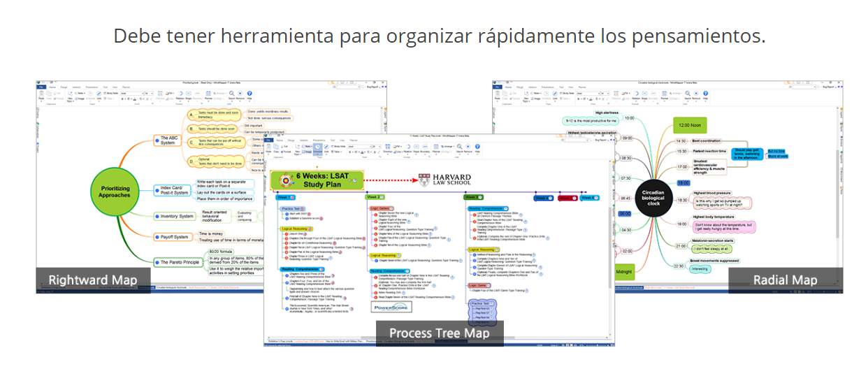Click the Schedule clock icon in Process Tree Map ribbon

[317, 147]
